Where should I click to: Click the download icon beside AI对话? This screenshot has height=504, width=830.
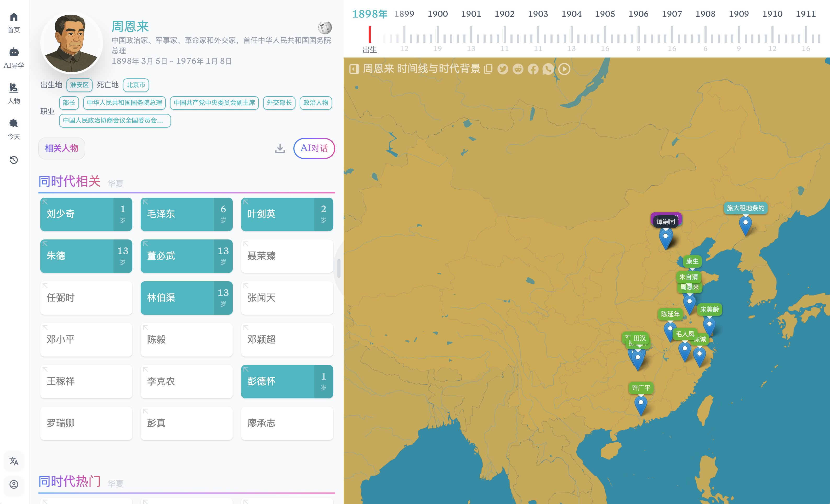pyautogui.click(x=280, y=148)
